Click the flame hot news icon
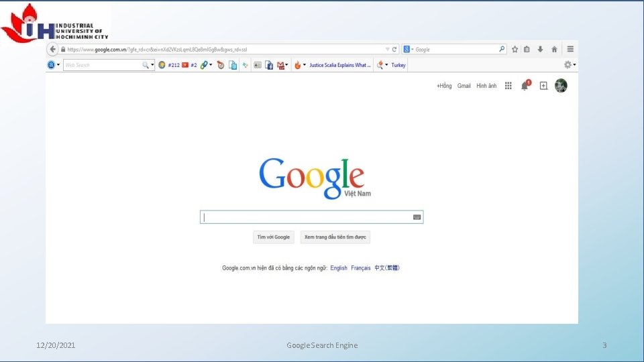This screenshot has height=362, width=644. [297, 65]
